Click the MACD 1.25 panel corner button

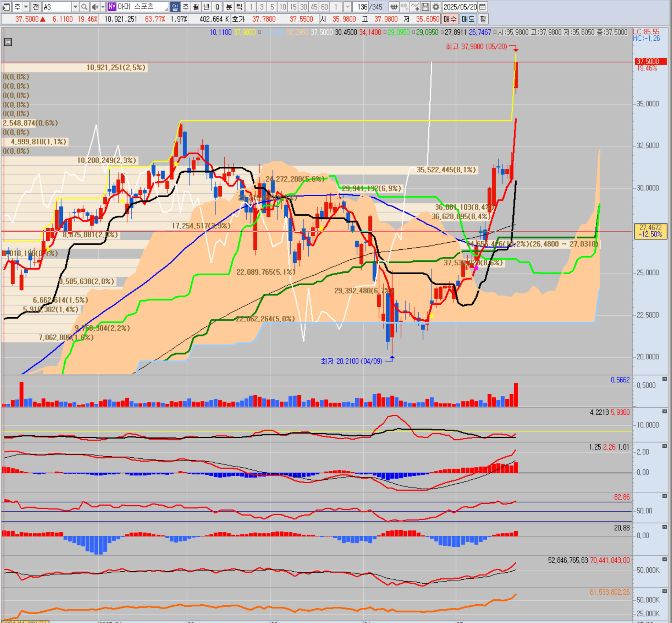(x=664, y=446)
